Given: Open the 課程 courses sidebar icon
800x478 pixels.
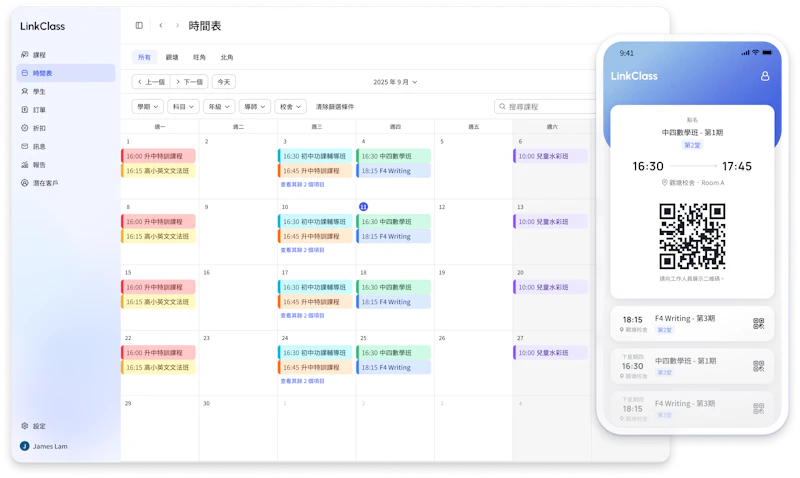Looking at the screenshot, I should (24, 55).
